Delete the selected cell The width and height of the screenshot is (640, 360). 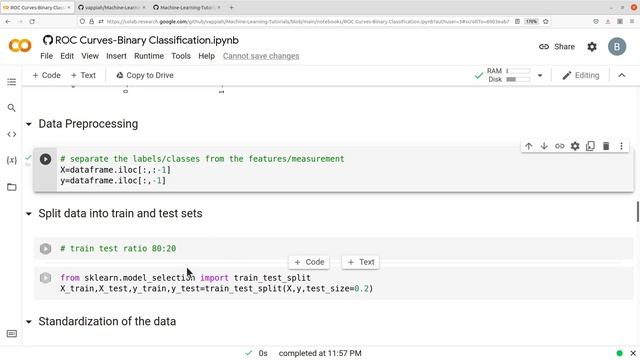click(x=606, y=146)
